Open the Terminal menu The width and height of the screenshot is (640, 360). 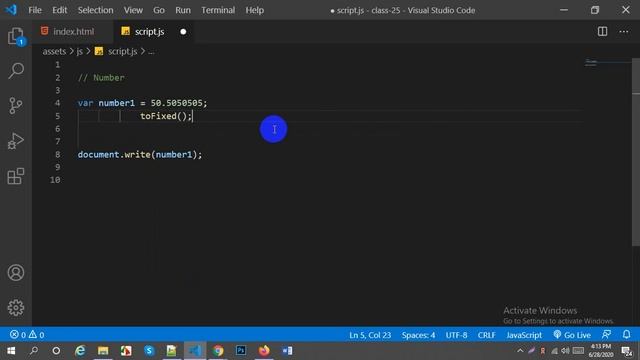[218, 10]
